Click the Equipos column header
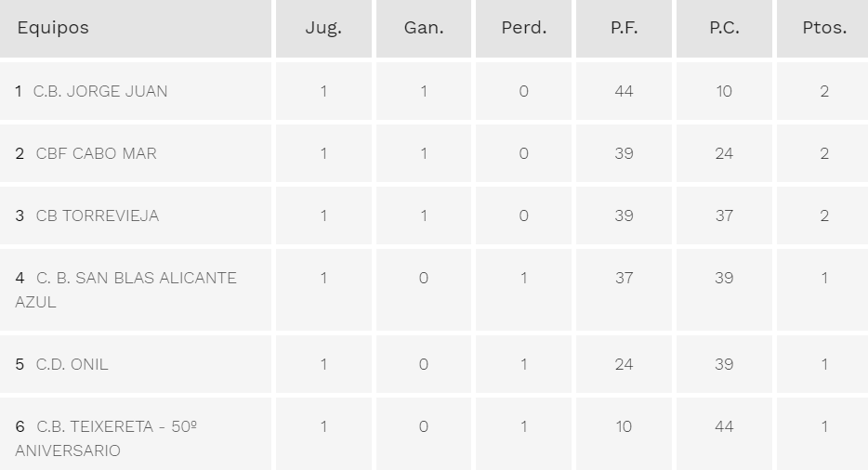The width and height of the screenshot is (868, 470). tap(53, 28)
